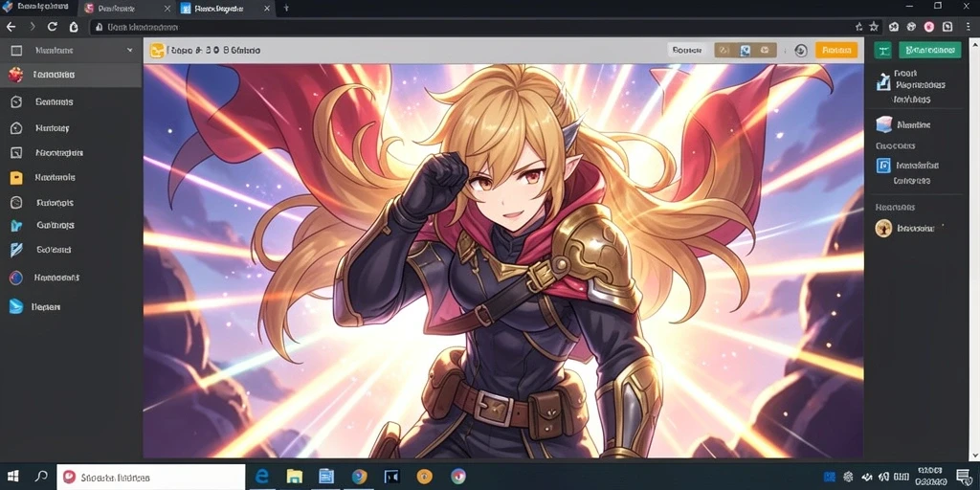Viewport: 980px width, 490px height.
Task: Click the yellow folder icon in the image header bar
Action: (158, 51)
